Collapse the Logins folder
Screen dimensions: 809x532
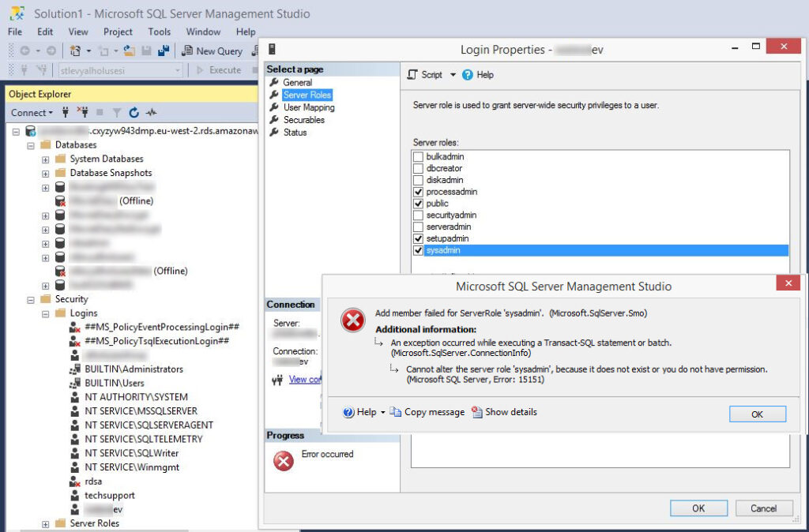coord(45,314)
